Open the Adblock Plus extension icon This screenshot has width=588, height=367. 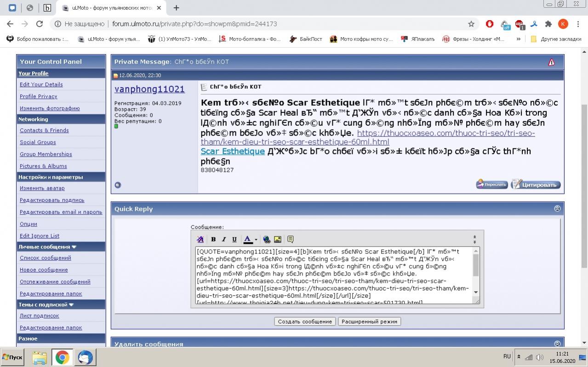[x=519, y=24]
